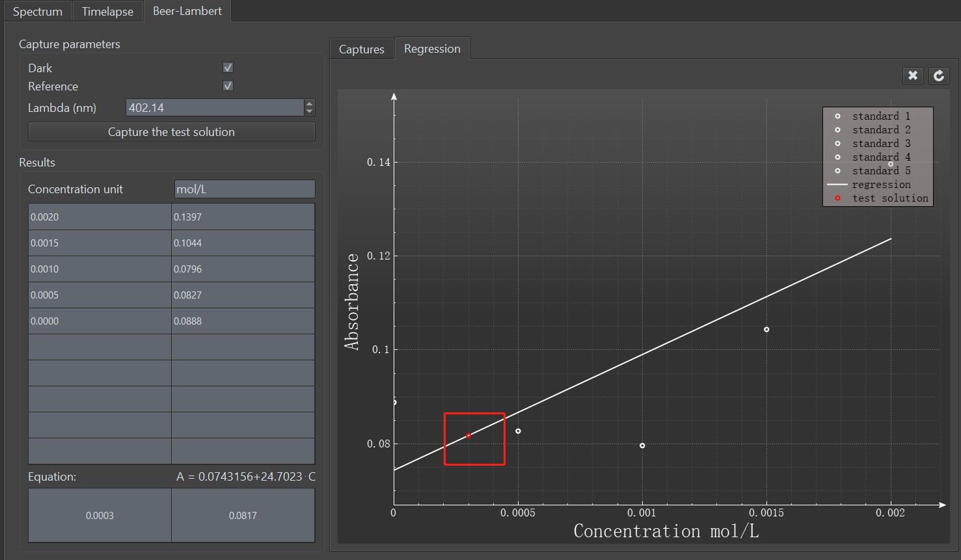Select concentration cell 0.0010
This screenshot has height=560, width=961.
100,269
